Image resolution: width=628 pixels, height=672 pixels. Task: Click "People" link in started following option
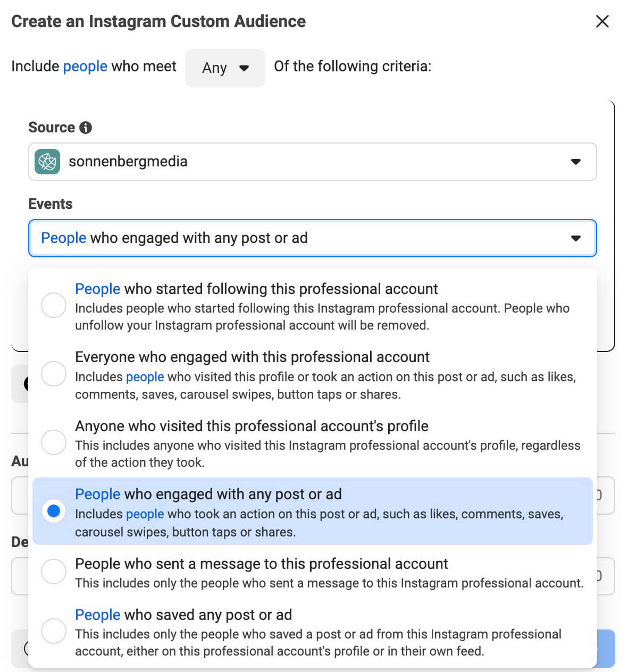pos(97,289)
